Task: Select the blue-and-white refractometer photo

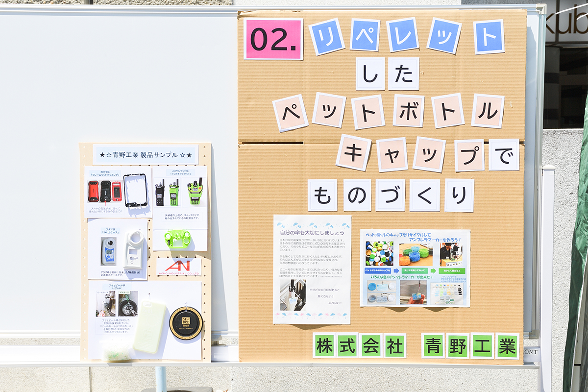Action: [x=109, y=251]
